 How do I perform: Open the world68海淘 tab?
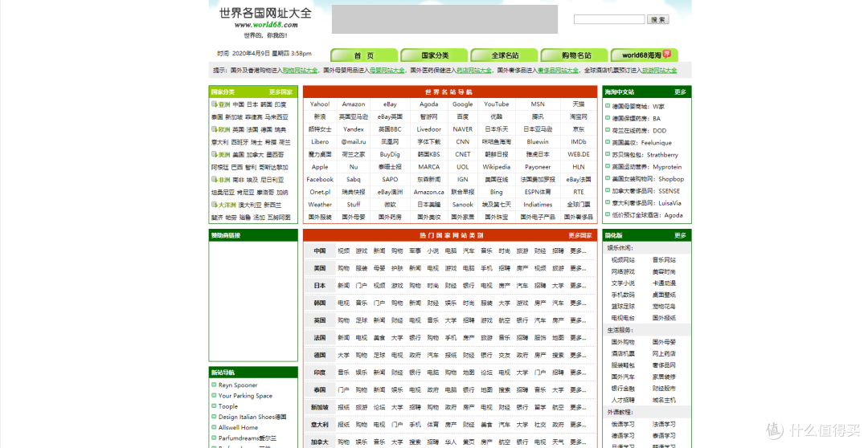pos(645,55)
